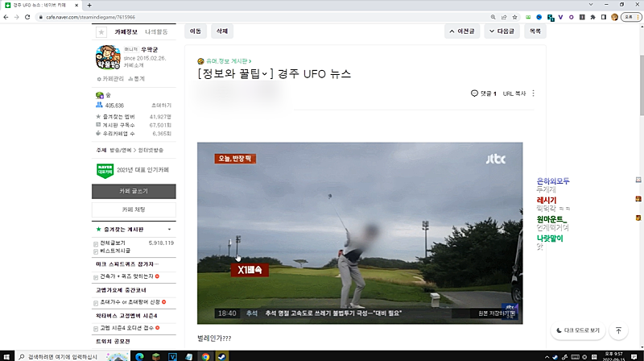Image resolution: width=644 pixels, height=361 pixels.
Task: Collapse the 즐겨찾는 게시판 section arrow
Action: (x=169, y=230)
